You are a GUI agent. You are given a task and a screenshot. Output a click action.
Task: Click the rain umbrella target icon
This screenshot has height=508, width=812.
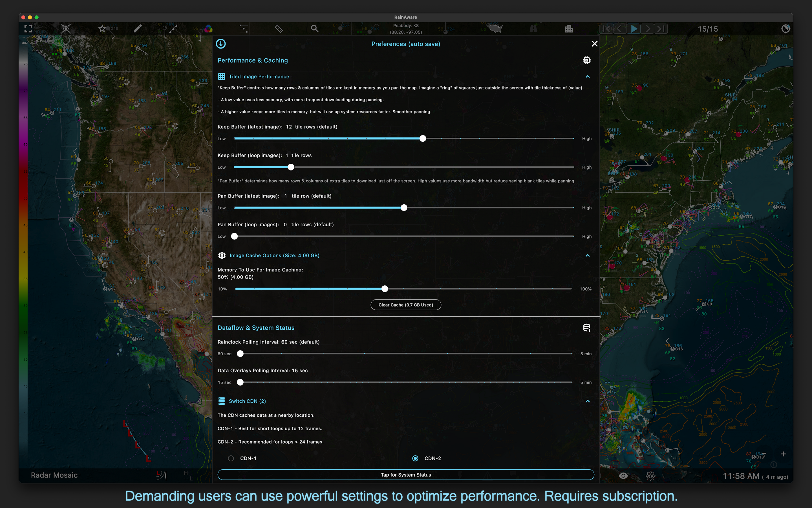tap(785, 29)
